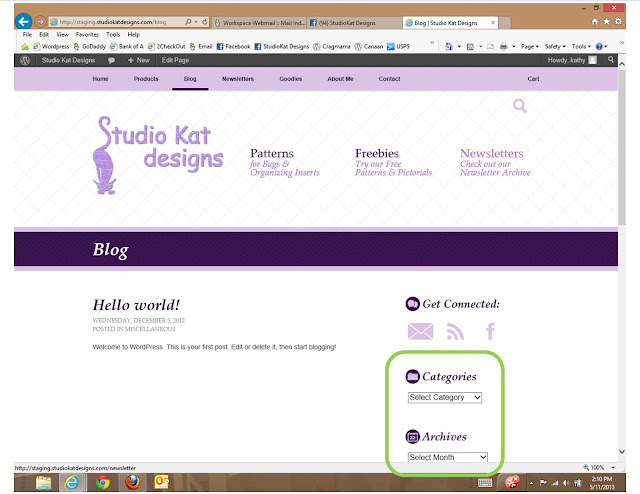The image size is (640, 494).
Task: Open the Select Month archives dropdown
Action: (448, 457)
